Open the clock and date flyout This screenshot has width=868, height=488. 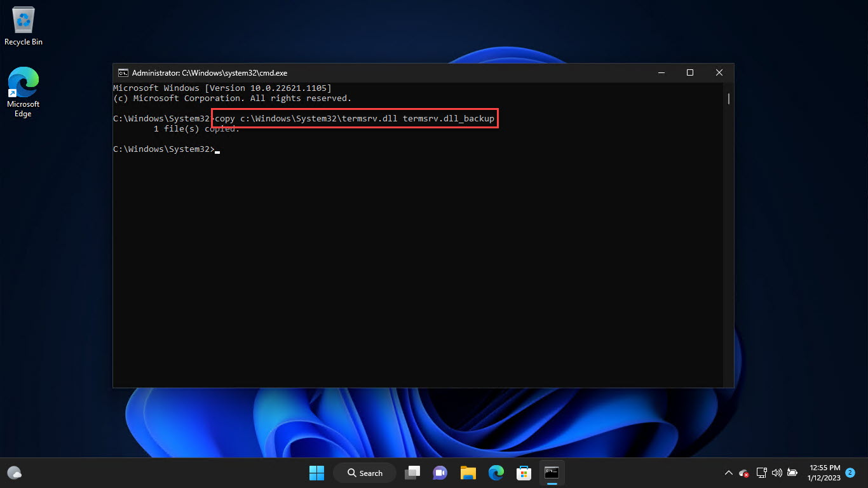coord(824,473)
